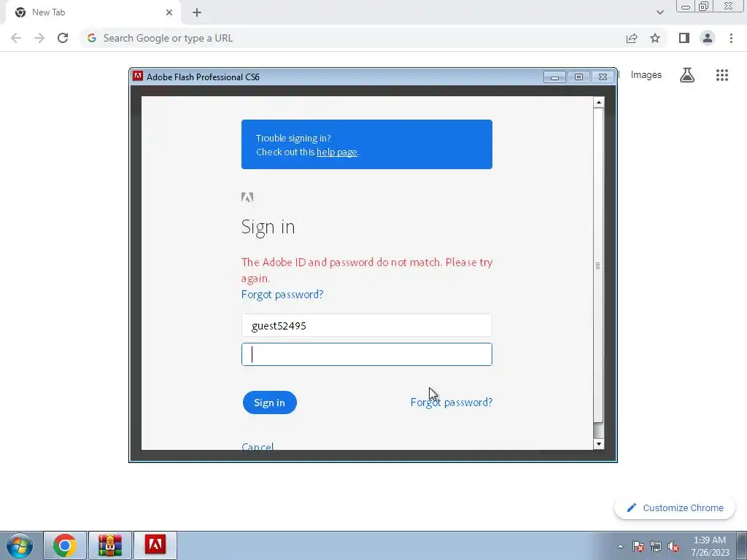This screenshot has width=747, height=560.
Task: Click Forgot password link beside Sign in
Action: (451, 402)
